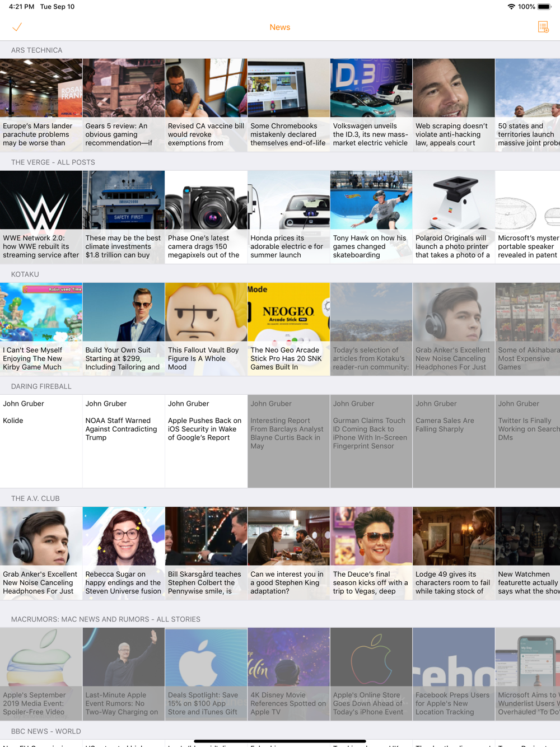Image resolution: width=560 pixels, height=747 pixels.
Task: Open best climate investments article
Action: click(124, 217)
